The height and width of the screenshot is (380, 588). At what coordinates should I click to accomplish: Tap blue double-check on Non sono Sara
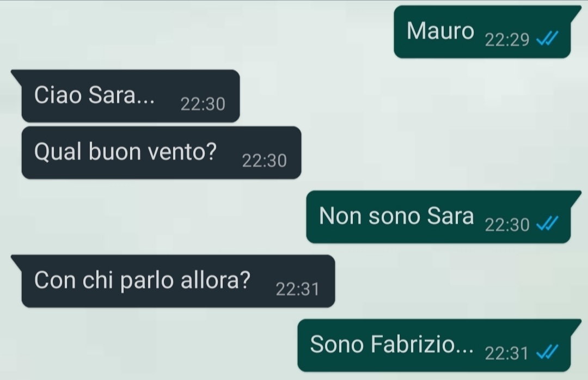pyautogui.click(x=548, y=223)
